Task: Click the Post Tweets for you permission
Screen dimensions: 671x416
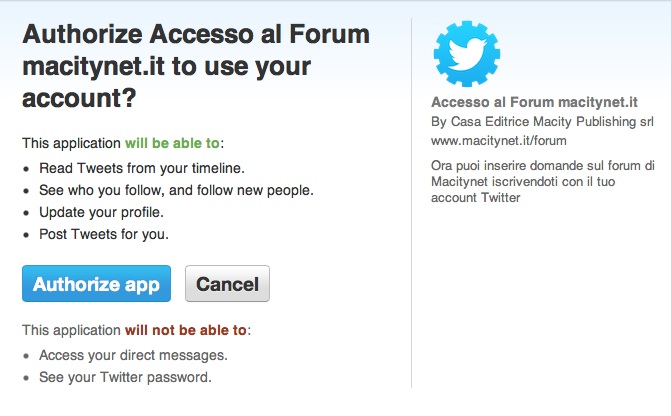Action: point(104,235)
